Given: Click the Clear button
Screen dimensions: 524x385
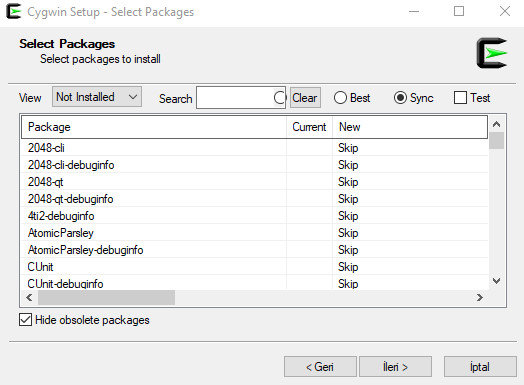Looking at the screenshot, I should click(x=305, y=98).
